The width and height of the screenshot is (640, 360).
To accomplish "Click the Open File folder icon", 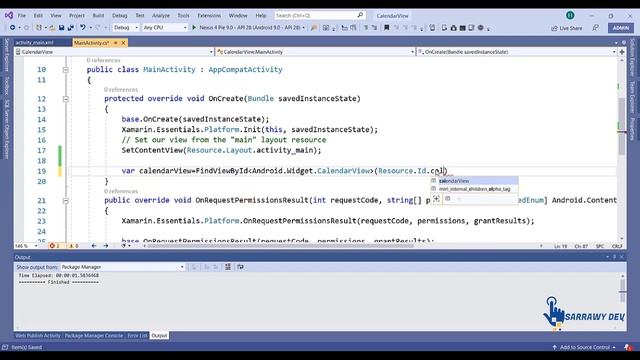I will [52, 27].
